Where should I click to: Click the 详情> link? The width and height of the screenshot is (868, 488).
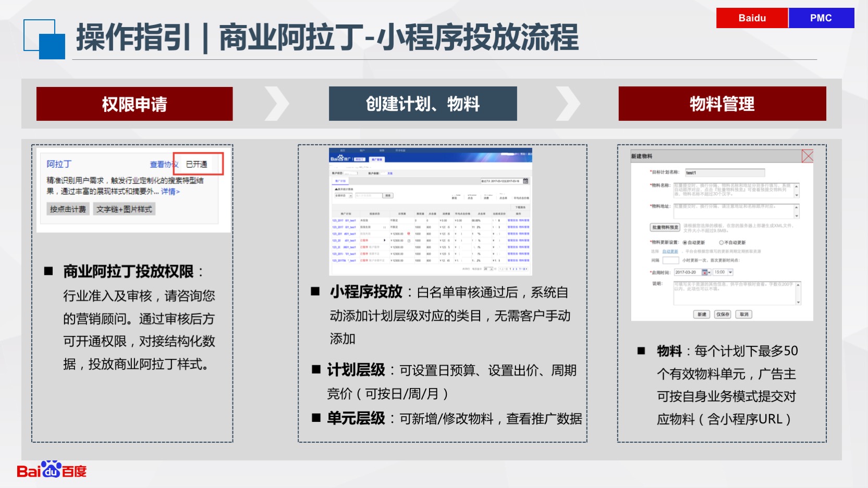(x=170, y=192)
